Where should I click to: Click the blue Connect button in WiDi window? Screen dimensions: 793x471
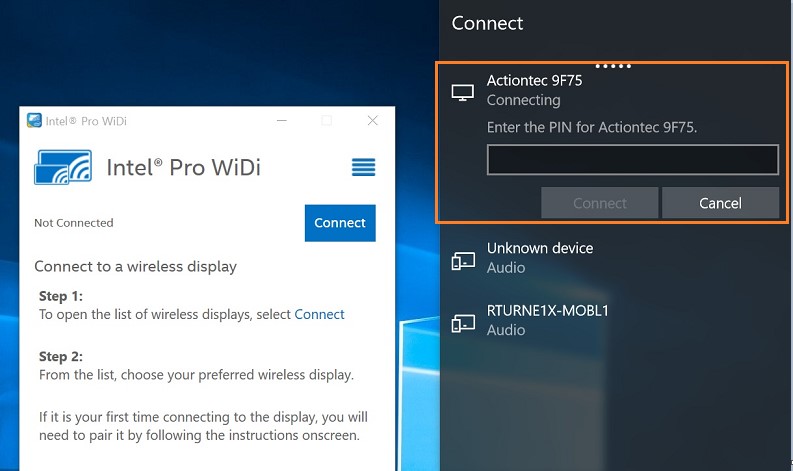coord(340,223)
